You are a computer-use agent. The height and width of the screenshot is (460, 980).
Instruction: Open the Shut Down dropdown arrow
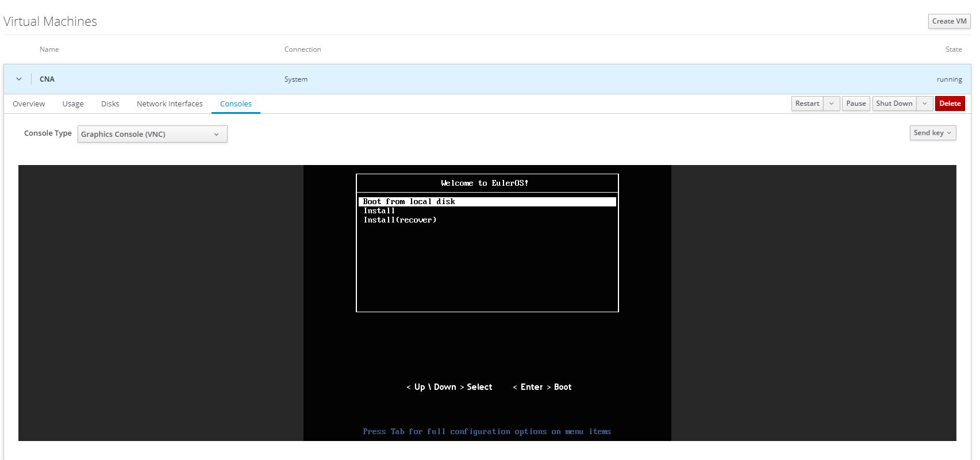(925, 103)
